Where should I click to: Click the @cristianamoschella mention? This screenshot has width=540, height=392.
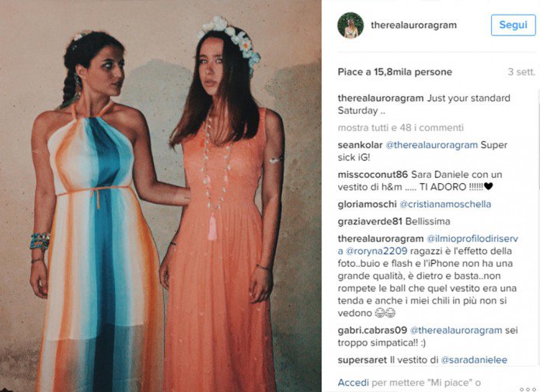pyautogui.click(x=445, y=204)
